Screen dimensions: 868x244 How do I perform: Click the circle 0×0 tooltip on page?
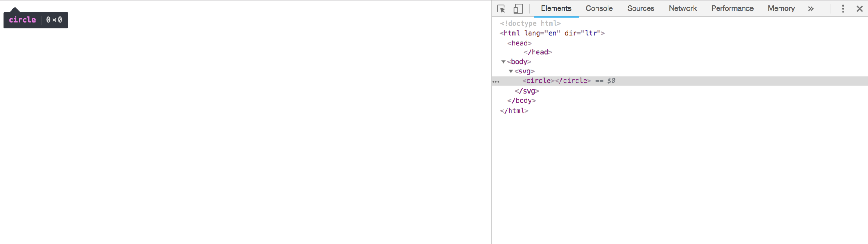[36, 20]
